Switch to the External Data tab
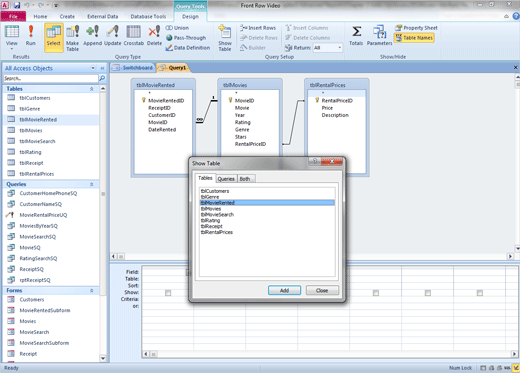The width and height of the screenshot is (520, 373). [x=103, y=16]
